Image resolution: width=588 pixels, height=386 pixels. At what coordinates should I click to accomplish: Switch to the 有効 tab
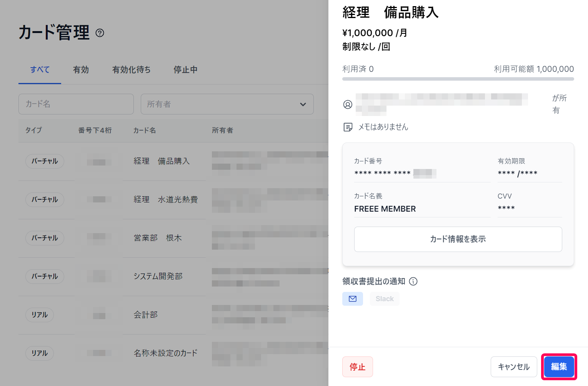click(x=81, y=70)
